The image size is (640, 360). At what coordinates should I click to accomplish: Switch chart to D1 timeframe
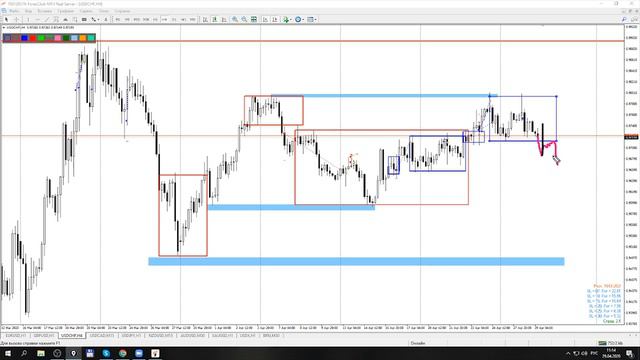174,19
